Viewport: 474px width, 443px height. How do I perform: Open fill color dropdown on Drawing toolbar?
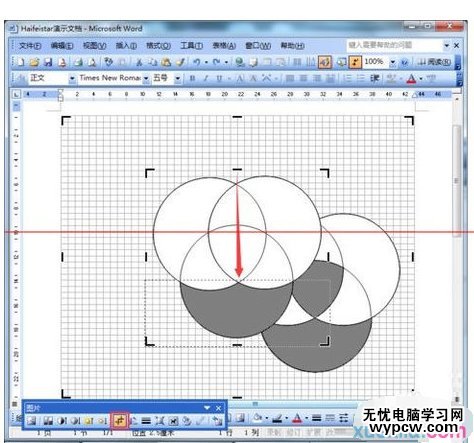coord(267,418)
